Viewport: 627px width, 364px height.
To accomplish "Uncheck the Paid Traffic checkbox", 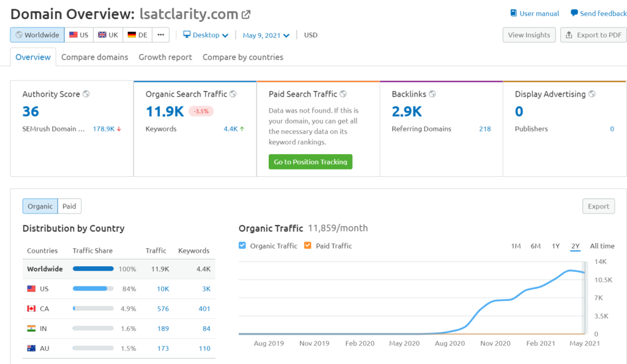I will [x=307, y=245].
